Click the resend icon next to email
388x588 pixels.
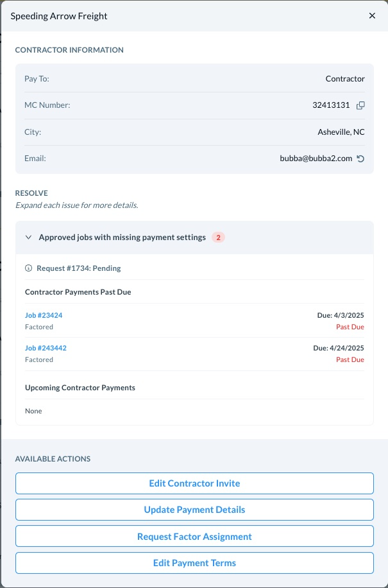click(x=360, y=159)
